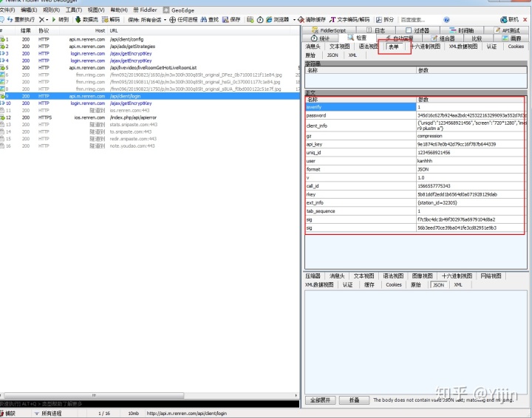Click the 折叠 (Collapse) button

[x=354, y=400]
